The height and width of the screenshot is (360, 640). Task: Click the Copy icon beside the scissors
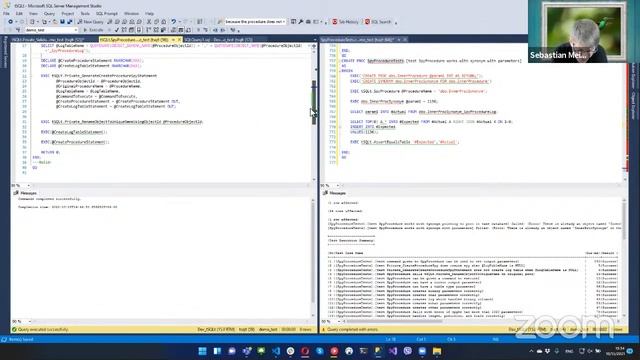click(x=156, y=22)
